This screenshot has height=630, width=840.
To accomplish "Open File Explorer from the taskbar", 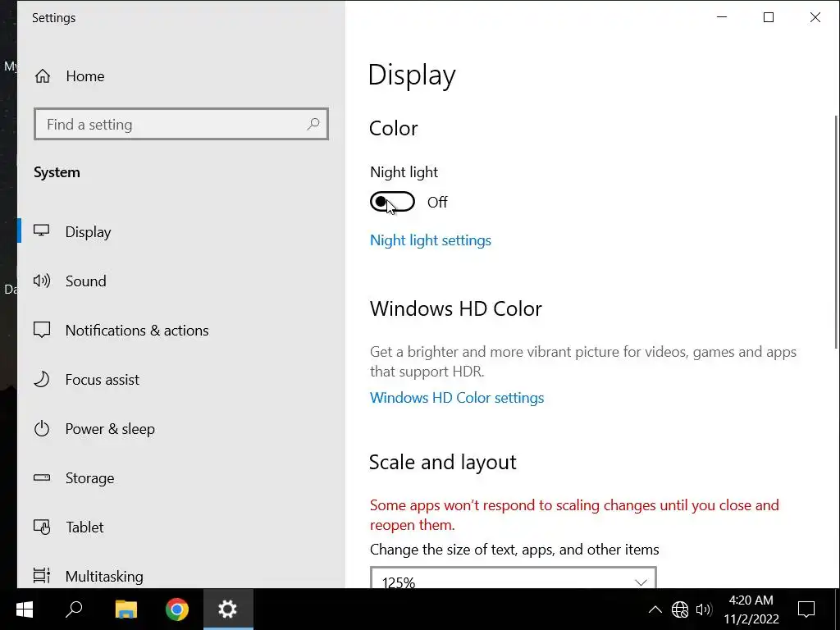I will [x=126, y=609].
